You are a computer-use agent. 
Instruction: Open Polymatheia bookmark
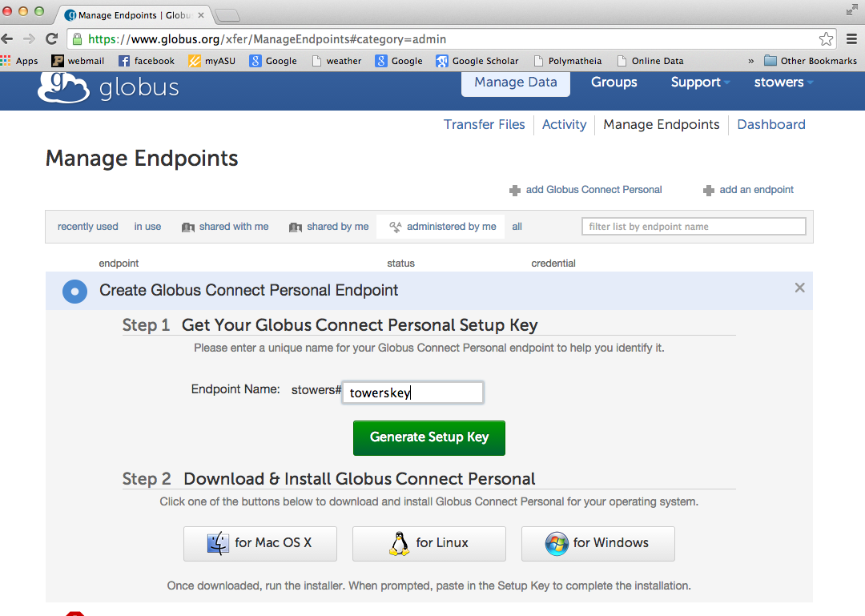[x=568, y=61]
